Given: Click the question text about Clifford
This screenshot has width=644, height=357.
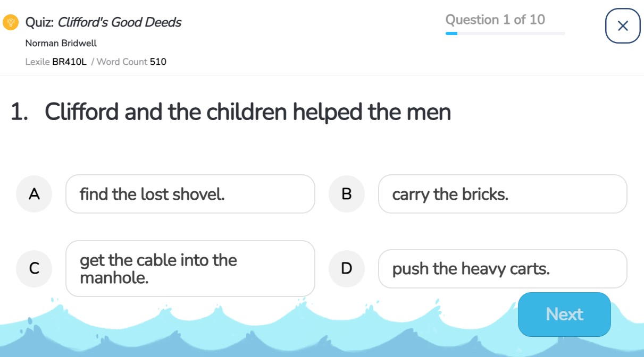Looking at the screenshot, I should (x=248, y=112).
